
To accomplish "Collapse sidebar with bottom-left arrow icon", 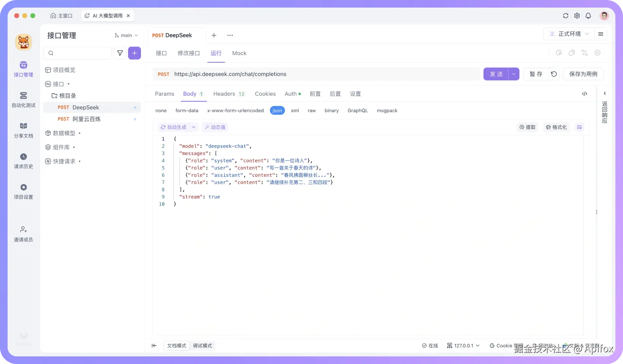I will (154, 345).
